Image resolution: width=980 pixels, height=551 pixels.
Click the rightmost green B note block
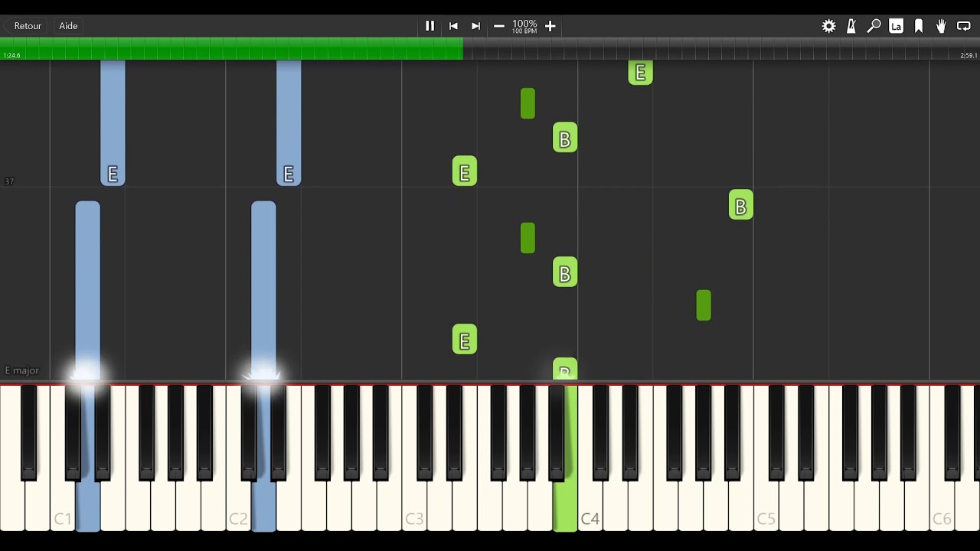coord(740,205)
